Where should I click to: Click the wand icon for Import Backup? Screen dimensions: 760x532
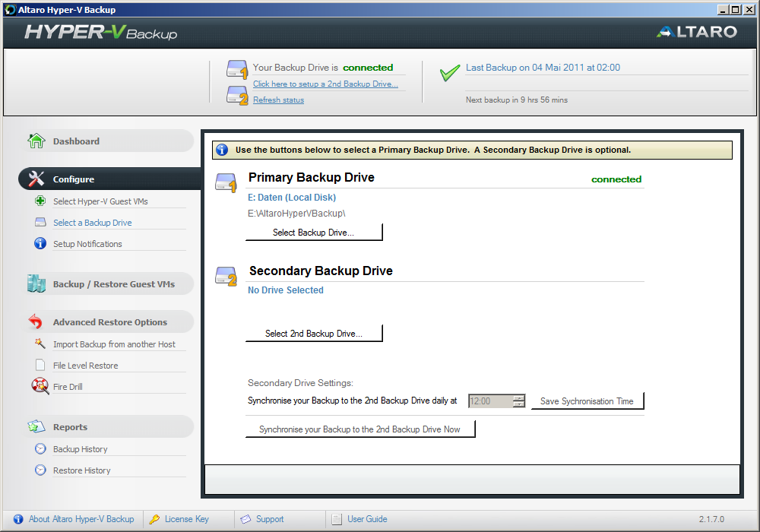point(40,344)
